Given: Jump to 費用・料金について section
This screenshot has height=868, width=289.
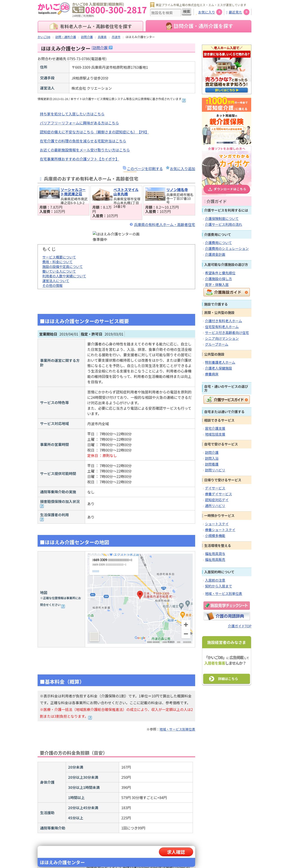Looking at the screenshot, I should (57, 262).
